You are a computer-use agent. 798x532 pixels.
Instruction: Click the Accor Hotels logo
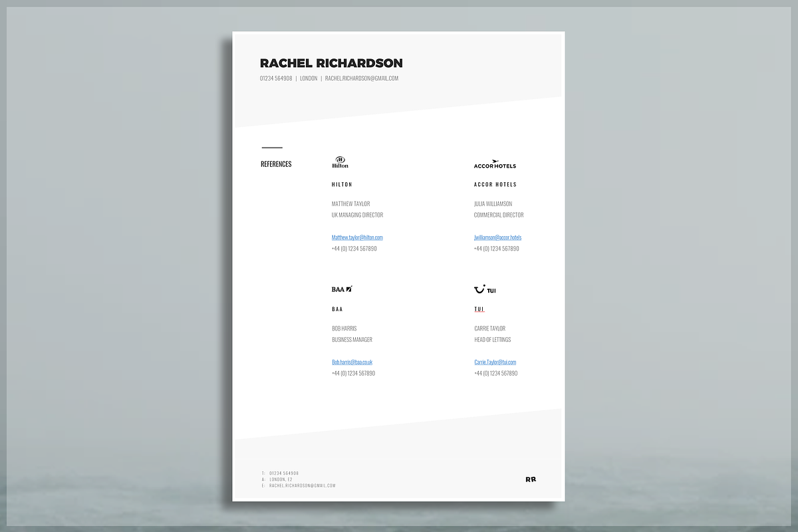click(x=495, y=164)
